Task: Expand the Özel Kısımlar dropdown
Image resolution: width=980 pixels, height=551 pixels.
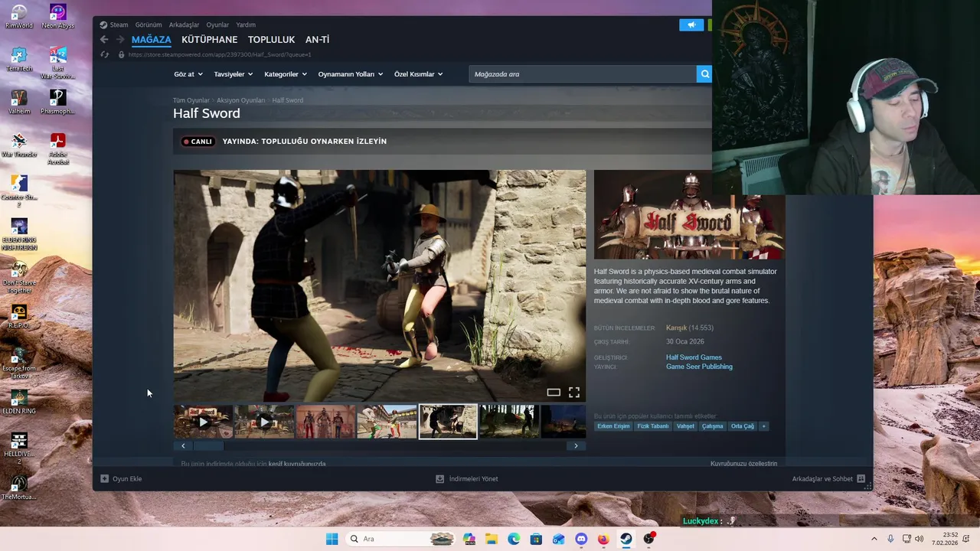Action: pyautogui.click(x=419, y=74)
